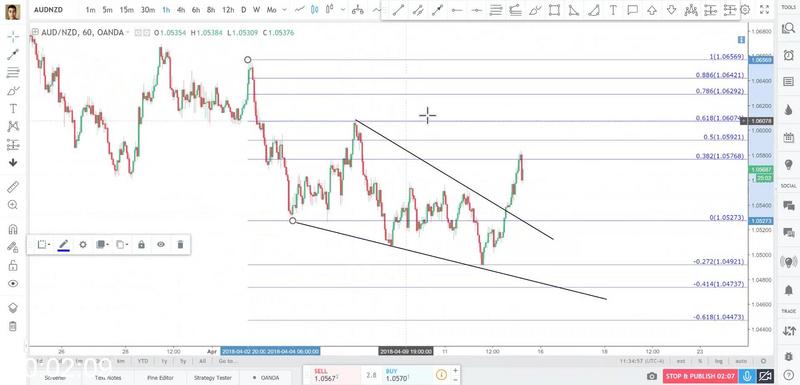The image size is (800, 385).
Task: Select the rectangle shape tool in favorites toolbar
Action: tap(554, 10)
